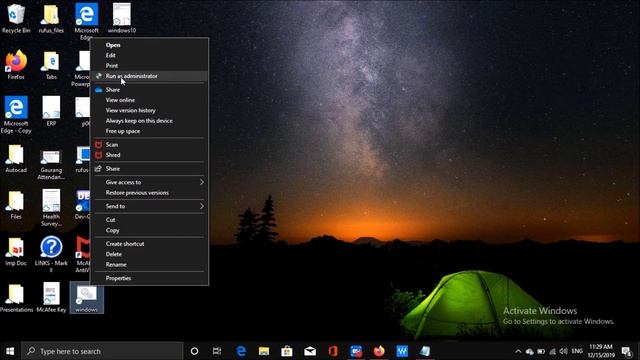This screenshot has height=360, width=640.
Task: Click McAfee Shred in context menu
Action: tap(113, 155)
